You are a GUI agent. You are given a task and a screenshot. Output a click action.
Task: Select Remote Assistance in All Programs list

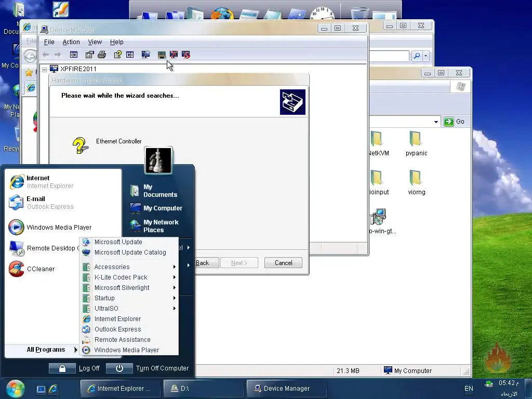click(x=129, y=340)
